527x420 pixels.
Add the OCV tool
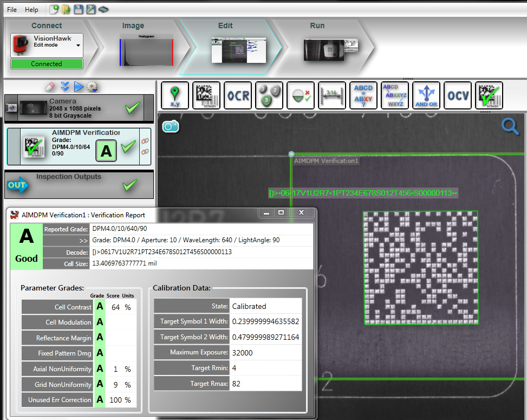[x=458, y=95]
